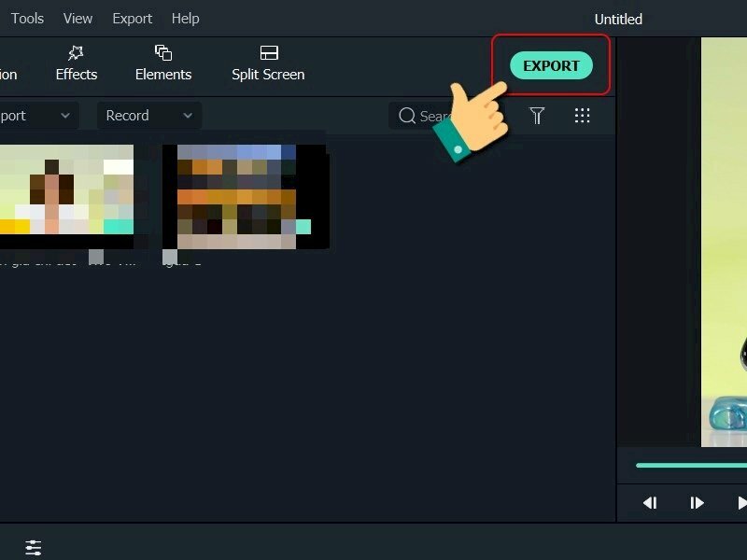Step back to the previous frame
This screenshot has height=560, width=747.
[x=650, y=503]
